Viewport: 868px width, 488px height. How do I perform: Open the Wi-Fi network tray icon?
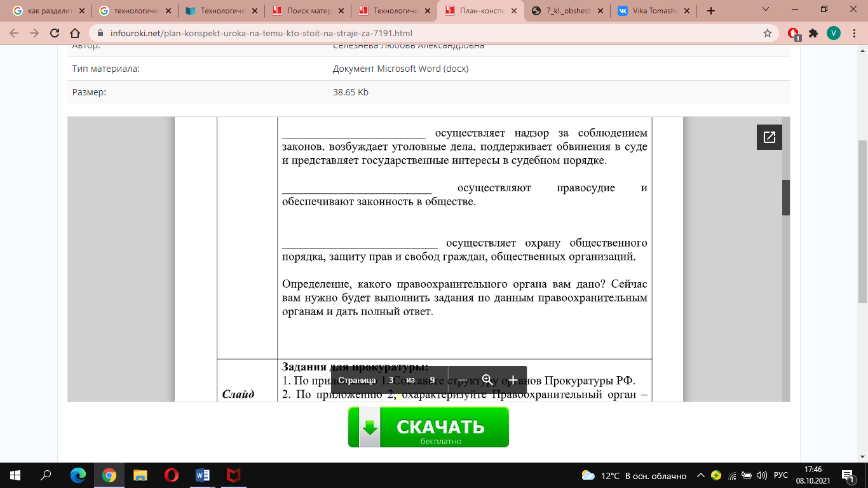pyautogui.click(x=732, y=475)
